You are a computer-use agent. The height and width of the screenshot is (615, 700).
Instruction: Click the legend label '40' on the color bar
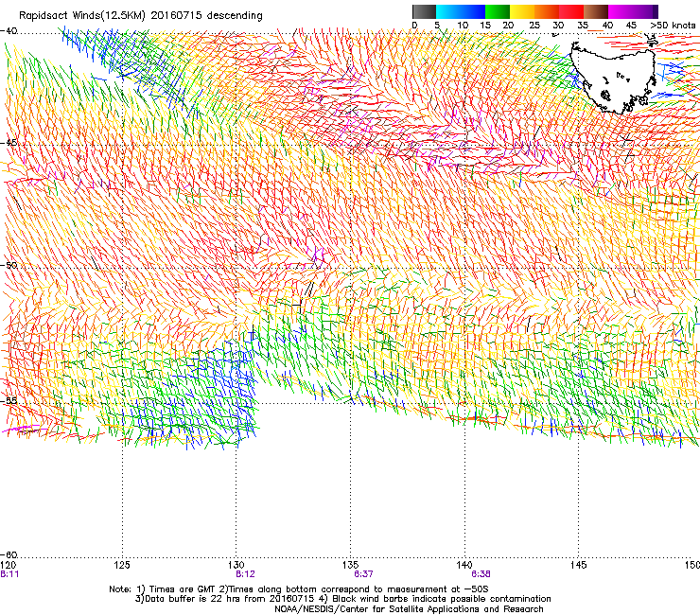[607, 26]
